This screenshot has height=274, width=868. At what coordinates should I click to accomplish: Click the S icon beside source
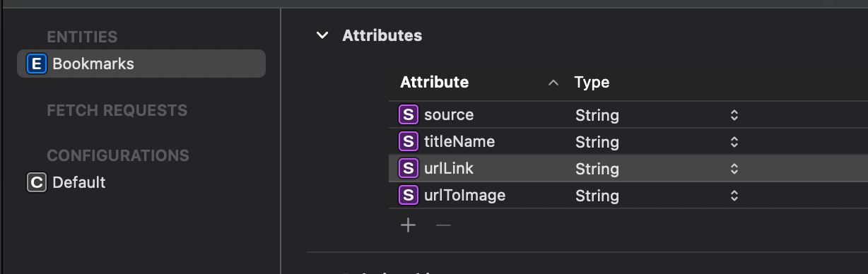[x=409, y=115]
